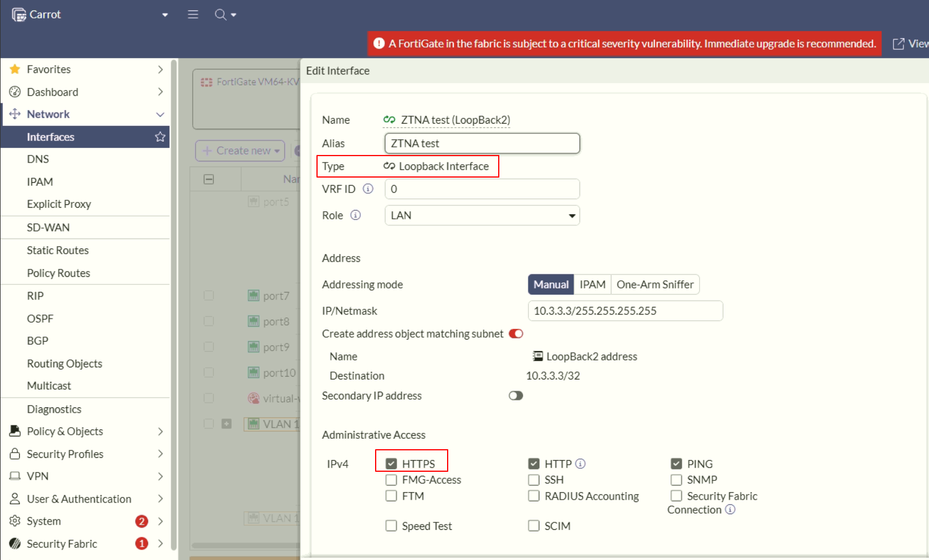Disable Create address object matching subnet toggle
Viewport: 929px width, 560px height.
coord(516,334)
